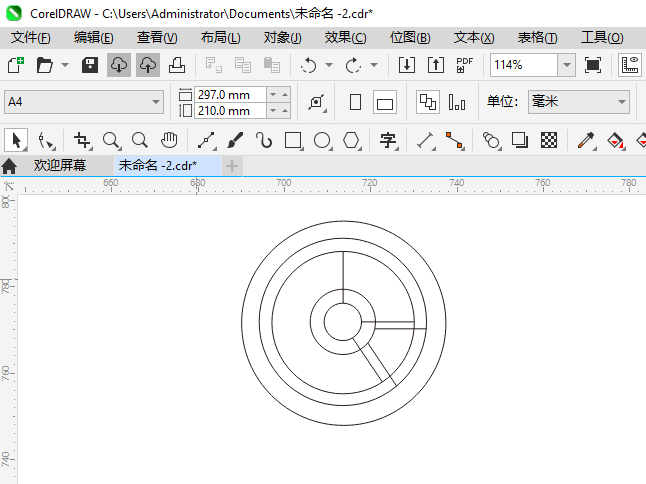Expand the open file dropdown arrow

(x=65, y=65)
